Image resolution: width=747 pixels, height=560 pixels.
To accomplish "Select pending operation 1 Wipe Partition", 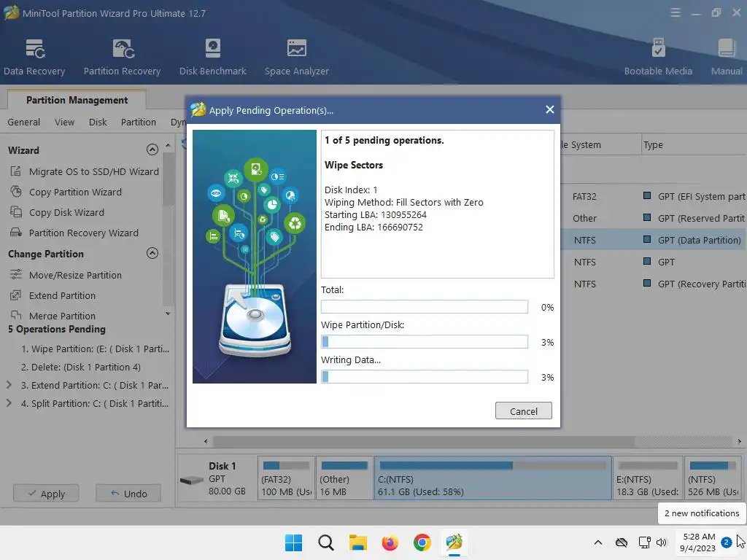I will [95, 349].
